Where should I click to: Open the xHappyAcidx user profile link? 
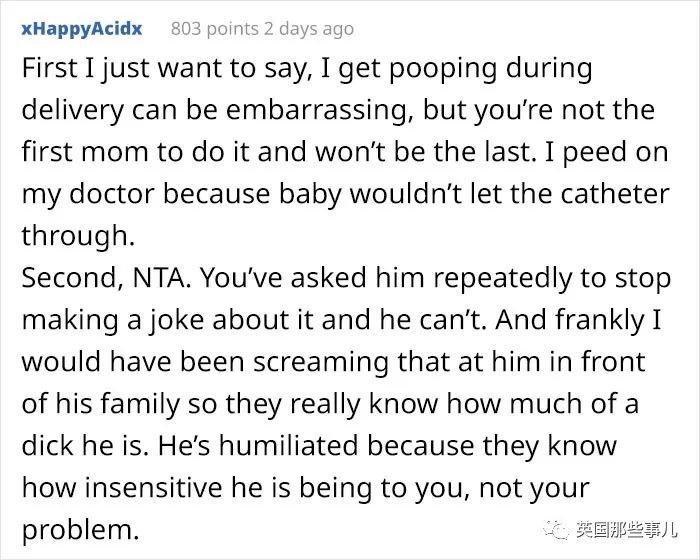(82, 29)
